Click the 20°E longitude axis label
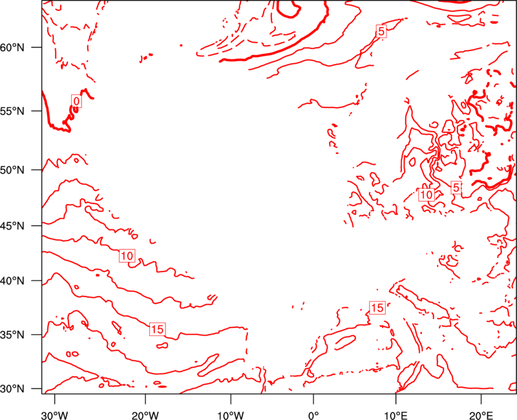This screenshot has width=517, height=420. pos(481,415)
